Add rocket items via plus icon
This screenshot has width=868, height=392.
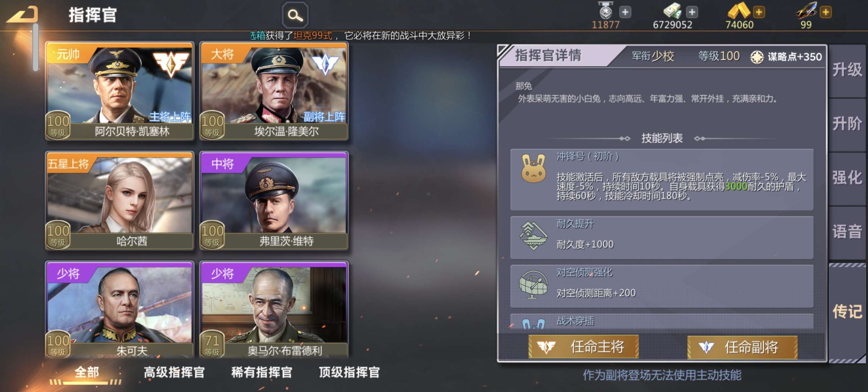tap(826, 12)
